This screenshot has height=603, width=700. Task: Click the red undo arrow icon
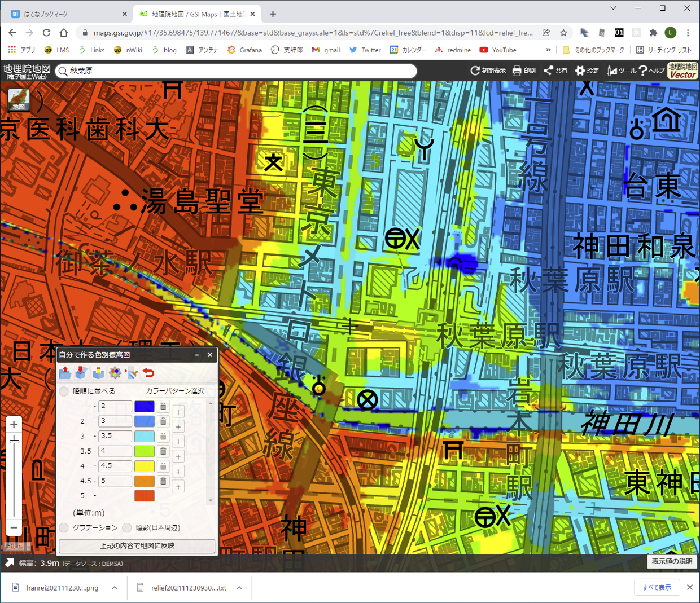coord(148,373)
